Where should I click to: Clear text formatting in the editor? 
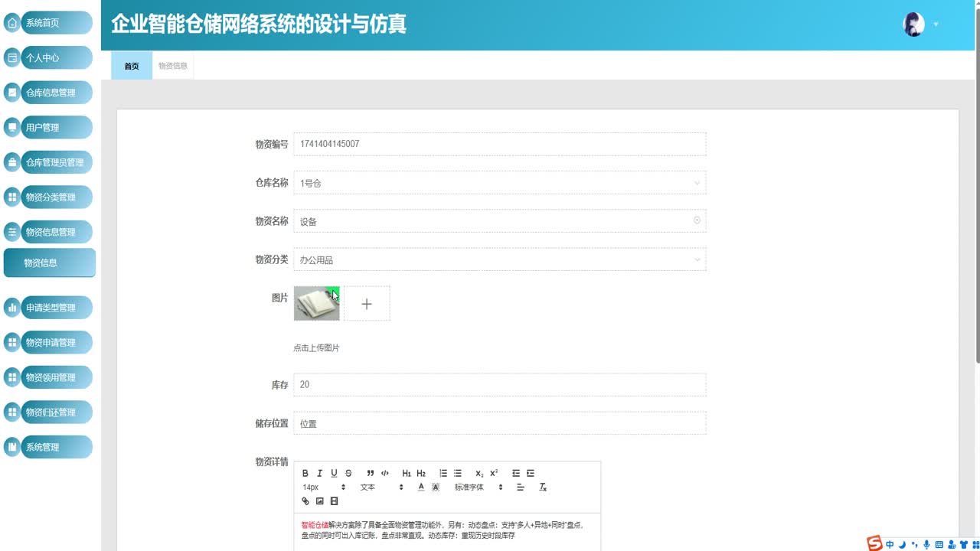click(x=543, y=487)
